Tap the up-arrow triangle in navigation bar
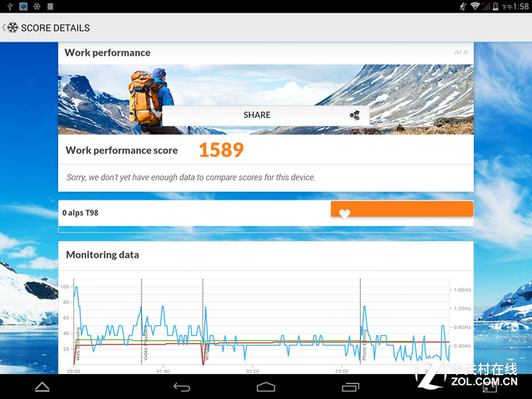 (x=42, y=387)
